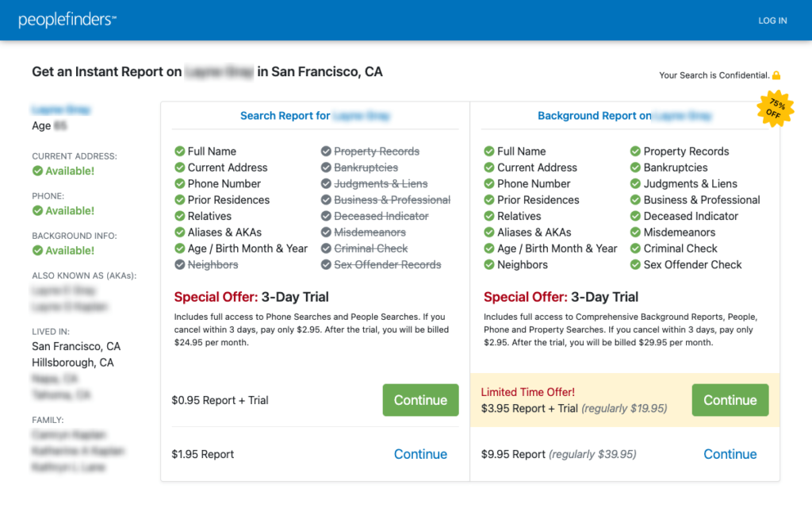Viewport: 812px width, 508px height.
Task: Click gray check beside struck-through Deceased Indicator
Action: pos(326,216)
